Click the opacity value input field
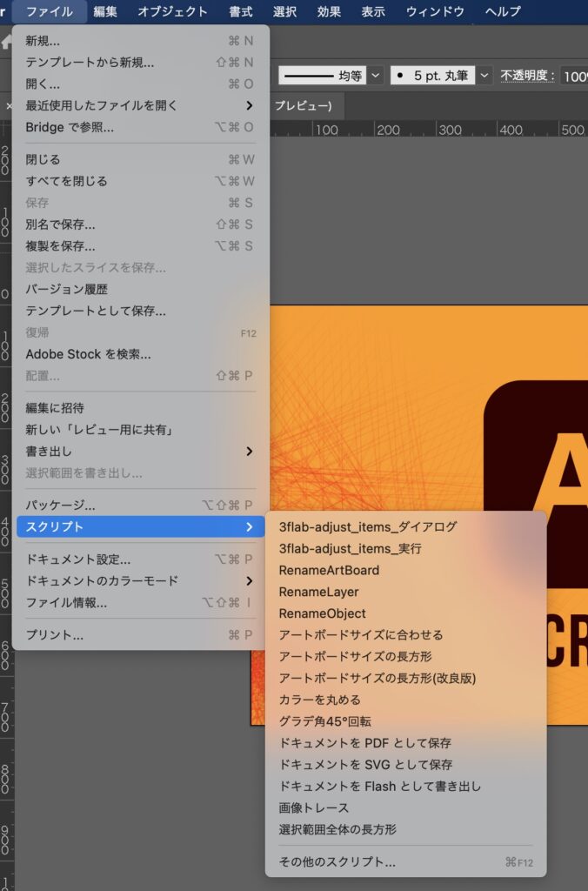This screenshot has height=891, width=588. point(574,76)
